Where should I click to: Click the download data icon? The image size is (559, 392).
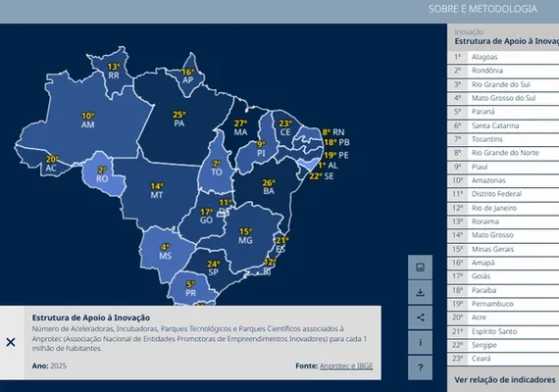420,292
